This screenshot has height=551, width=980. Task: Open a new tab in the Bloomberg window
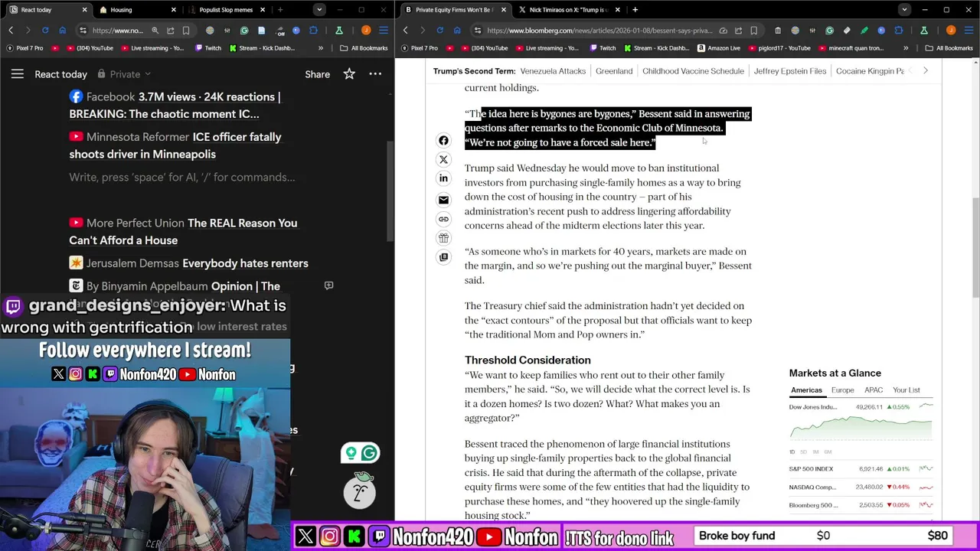tap(635, 10)
